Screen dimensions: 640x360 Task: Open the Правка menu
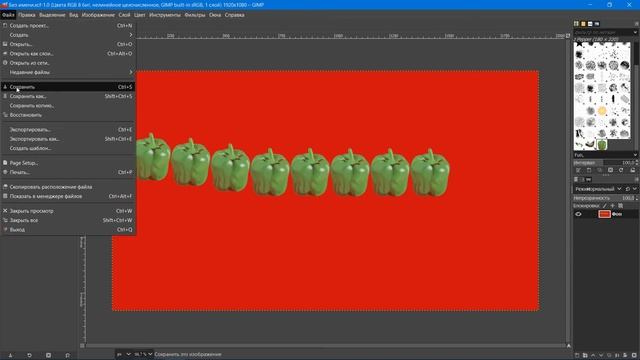click(x=27, y=15)
